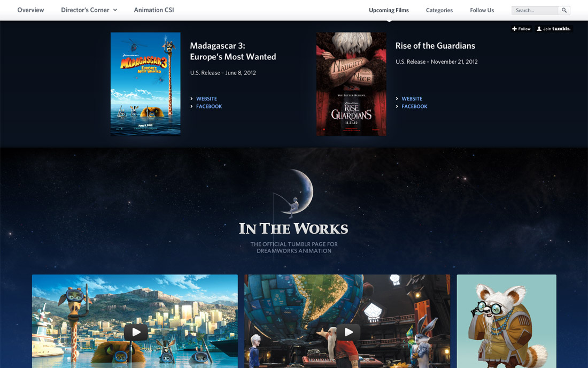
Task: Open Madagascar 3 FACEBOOK link
Action: pos(209,106)
